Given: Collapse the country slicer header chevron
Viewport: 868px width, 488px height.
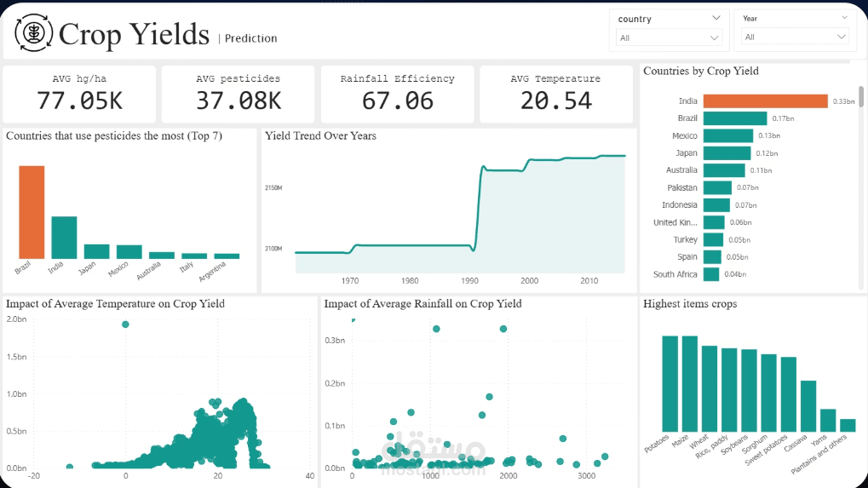Looking at the screenshot, I should point(716,18).
